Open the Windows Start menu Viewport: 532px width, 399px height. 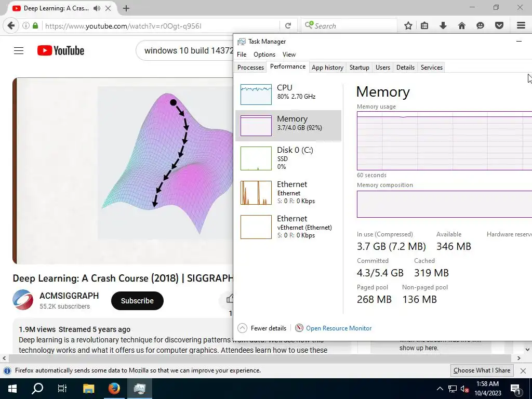coord(12,389)
